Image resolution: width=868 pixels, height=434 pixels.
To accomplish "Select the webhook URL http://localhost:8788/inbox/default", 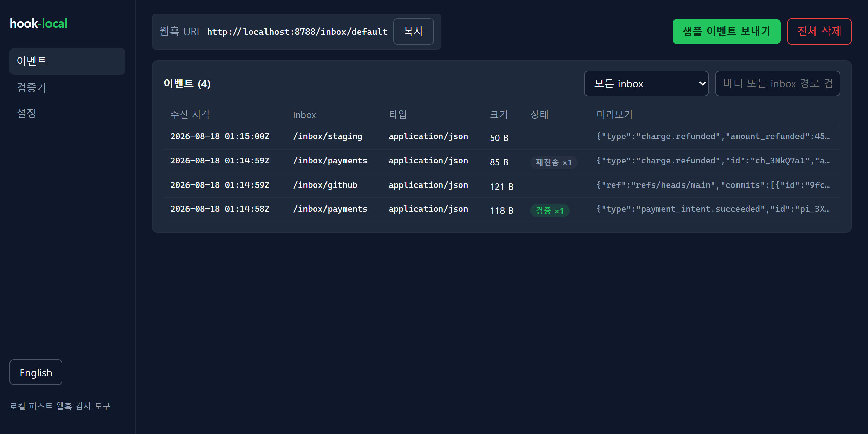I will (x=297, y=32).
